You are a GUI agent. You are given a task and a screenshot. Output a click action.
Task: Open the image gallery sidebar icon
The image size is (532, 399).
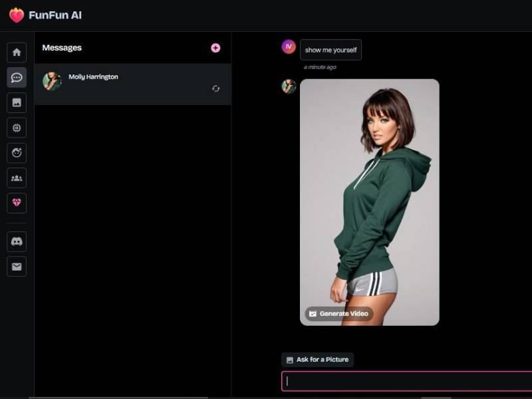point(17,102)
